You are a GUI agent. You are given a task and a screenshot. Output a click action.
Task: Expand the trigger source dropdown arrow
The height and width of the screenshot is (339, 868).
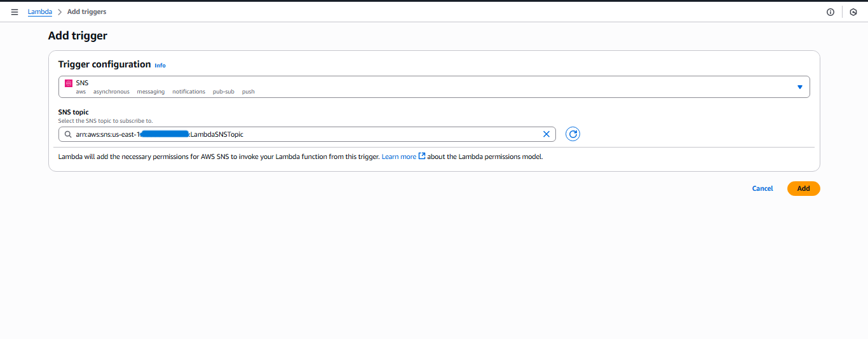point(799,87)
